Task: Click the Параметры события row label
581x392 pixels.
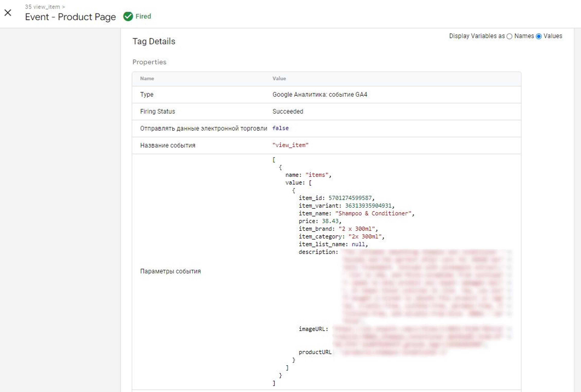Action: coord(171,271)
